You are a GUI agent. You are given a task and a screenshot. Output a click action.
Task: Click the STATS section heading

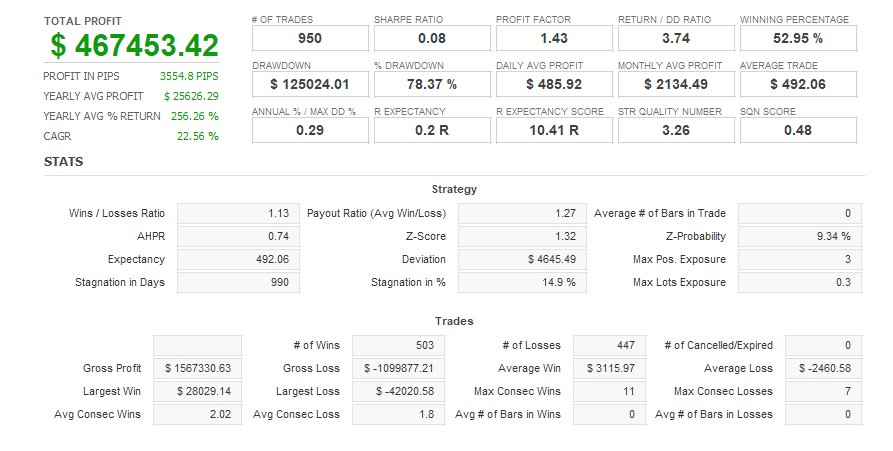pyautogui.click(x=63, y=162)
